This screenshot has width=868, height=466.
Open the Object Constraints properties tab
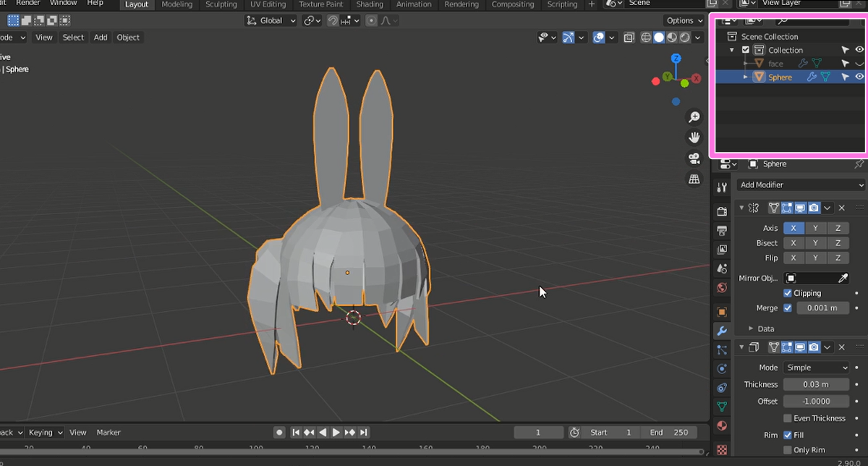point(721,388)
